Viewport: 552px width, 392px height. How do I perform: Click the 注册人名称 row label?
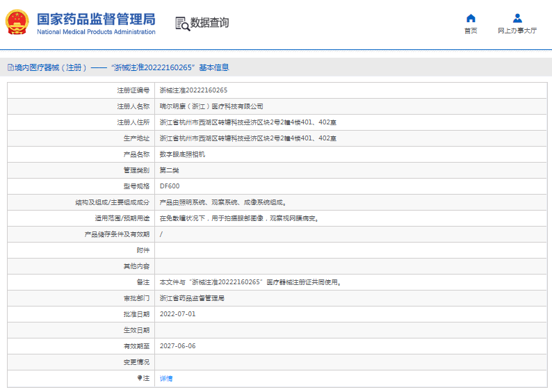(x=133, y=106)
